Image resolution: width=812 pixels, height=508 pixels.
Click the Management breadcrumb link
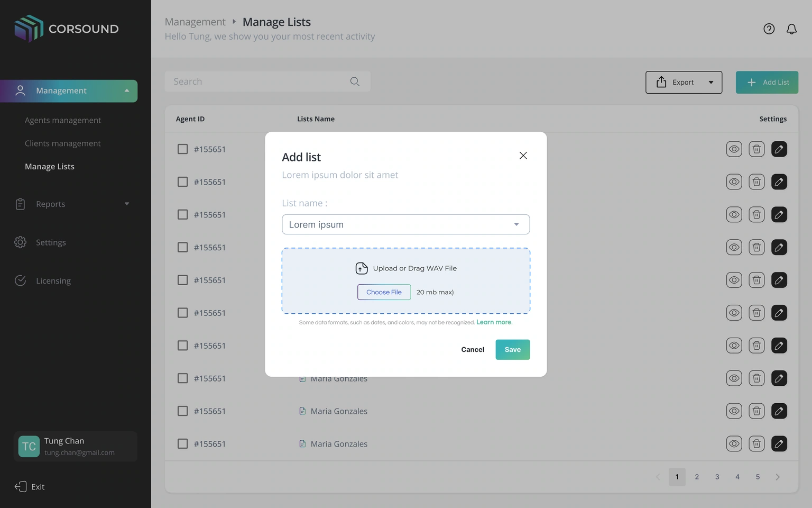[195, 22]
